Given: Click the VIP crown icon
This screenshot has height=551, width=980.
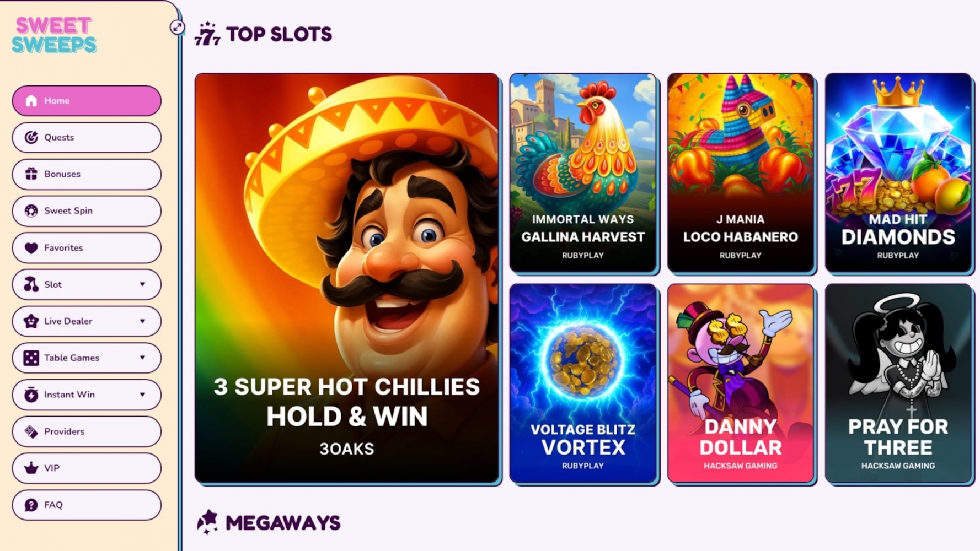Looking at the screenshot, I should [31, 468].
